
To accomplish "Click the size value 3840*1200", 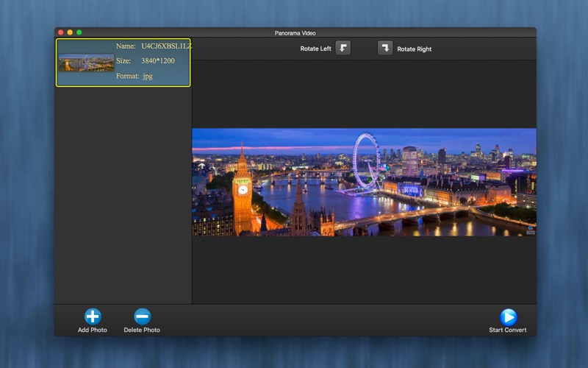I will coord(158,61).
